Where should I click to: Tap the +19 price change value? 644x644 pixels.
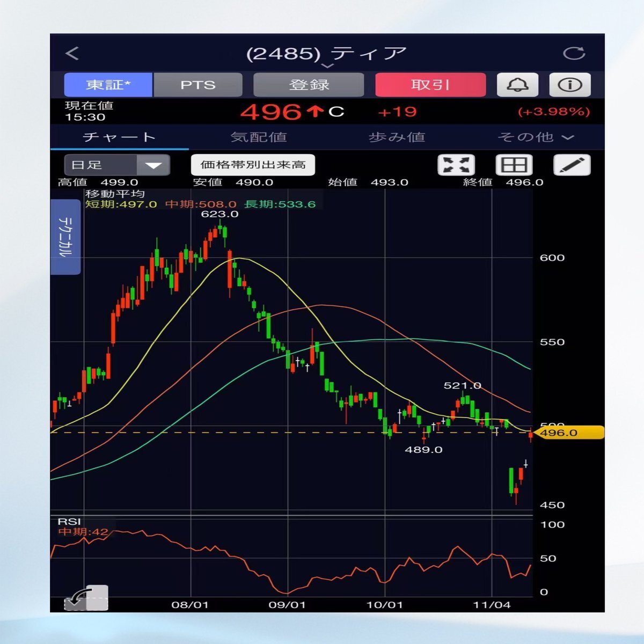(397, 112)
